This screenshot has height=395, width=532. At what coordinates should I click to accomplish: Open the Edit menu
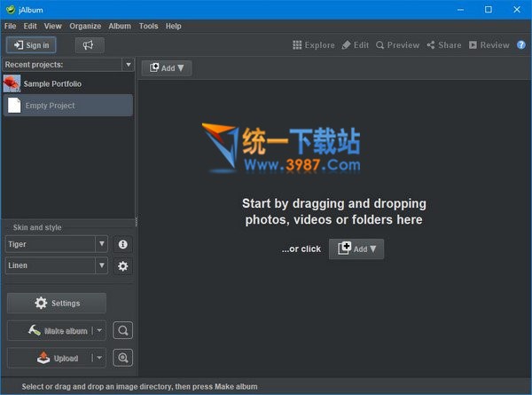pos(30,26)
